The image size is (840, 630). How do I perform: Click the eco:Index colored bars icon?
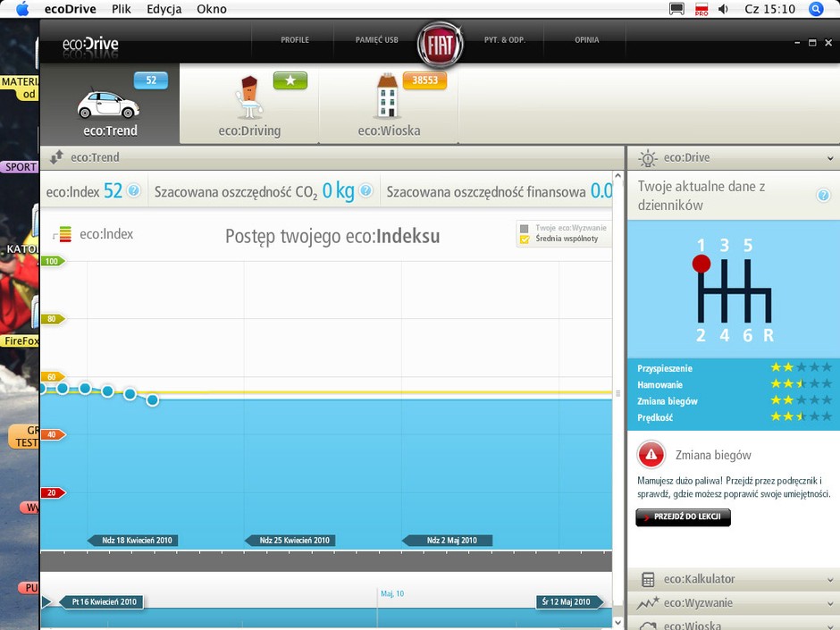(63, 234)
